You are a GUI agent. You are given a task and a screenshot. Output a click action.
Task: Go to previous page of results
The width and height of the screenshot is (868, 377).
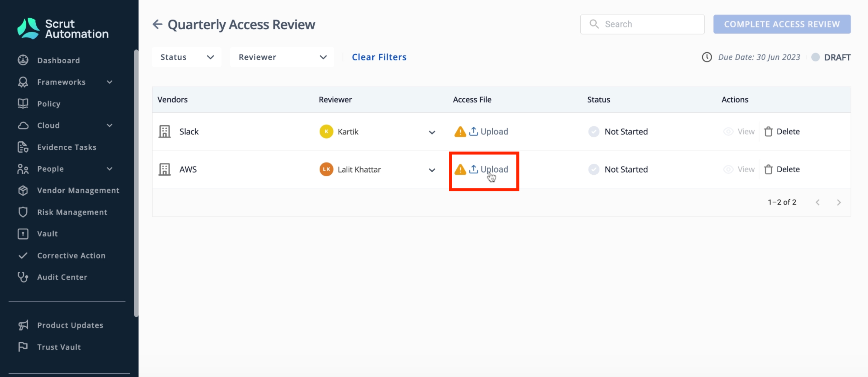(x=818, y=202)
